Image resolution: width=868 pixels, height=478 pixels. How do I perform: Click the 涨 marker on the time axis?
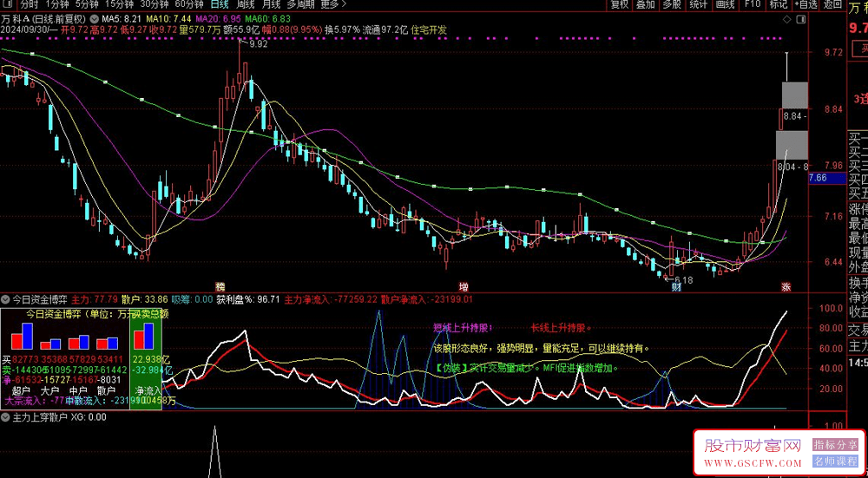click(x=786, y=286)
